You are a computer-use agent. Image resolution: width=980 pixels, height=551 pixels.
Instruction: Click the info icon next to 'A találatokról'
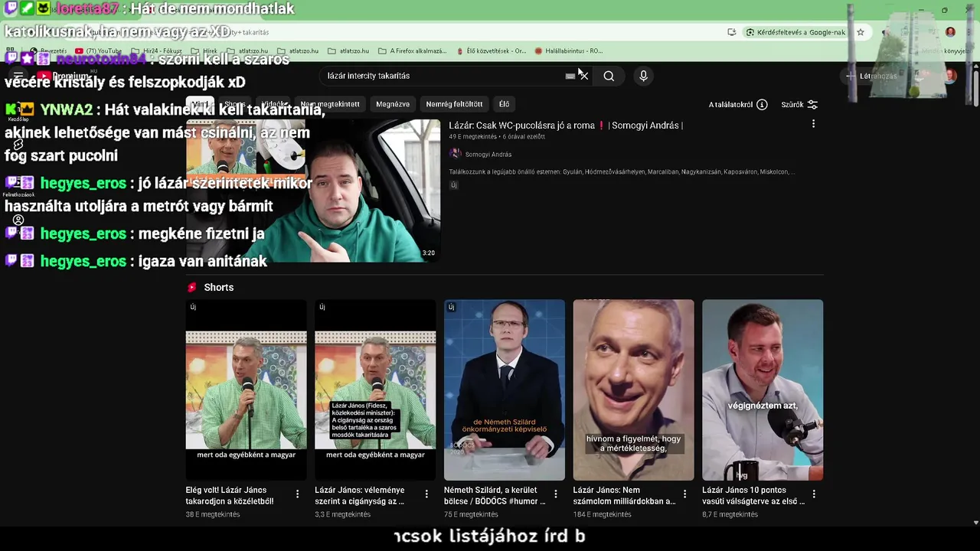point(762,104)
